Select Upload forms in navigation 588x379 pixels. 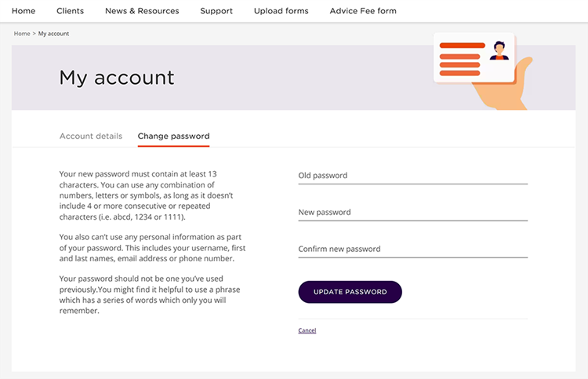[281, 11]
